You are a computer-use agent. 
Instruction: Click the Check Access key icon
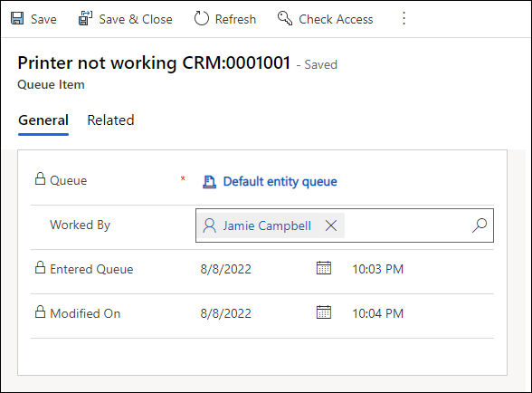[x=285, y=18]
